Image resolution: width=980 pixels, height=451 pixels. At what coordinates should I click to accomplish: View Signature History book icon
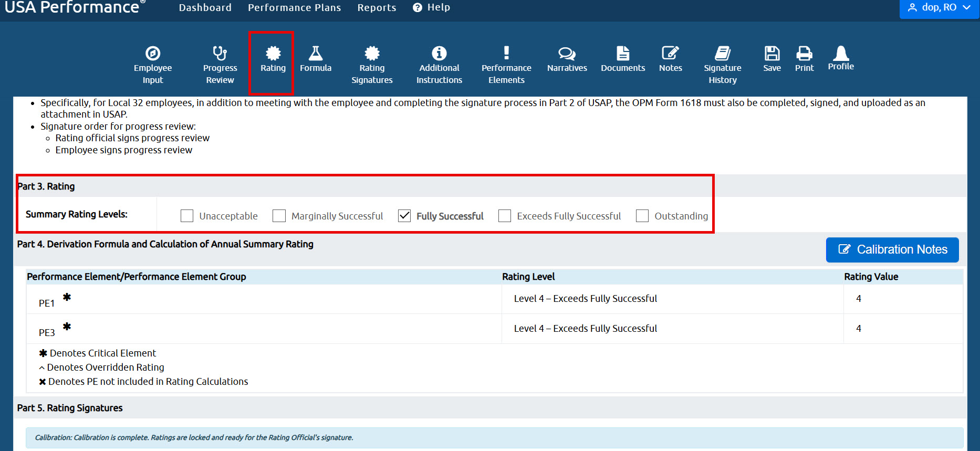coord(723,54)
